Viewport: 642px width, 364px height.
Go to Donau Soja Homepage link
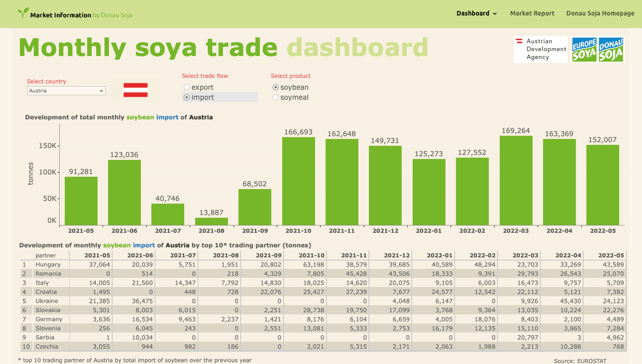click(600, 13)
